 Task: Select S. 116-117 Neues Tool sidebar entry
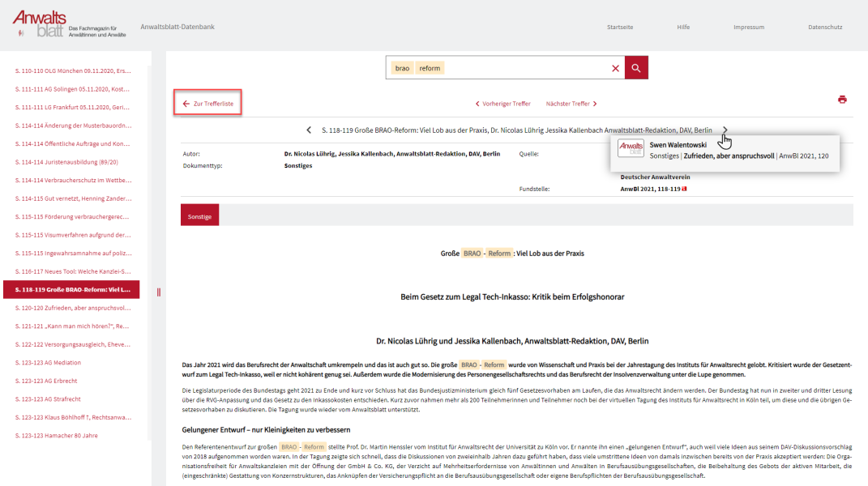pyautogui.click(x=73, y=271)
